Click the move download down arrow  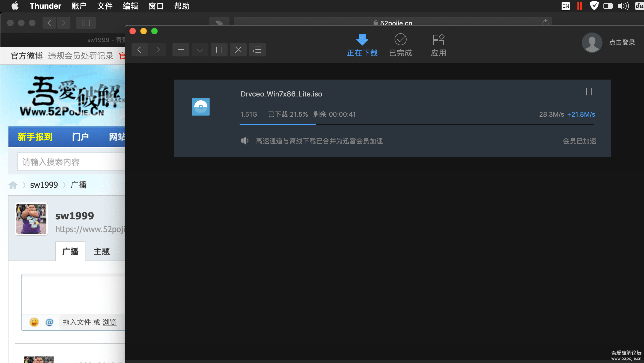pos(200,49)
